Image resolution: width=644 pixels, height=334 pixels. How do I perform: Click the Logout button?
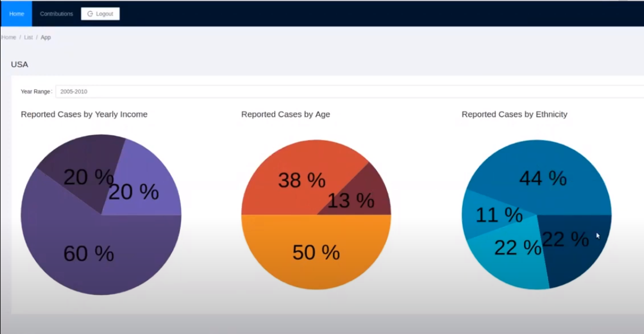[100, 14]
